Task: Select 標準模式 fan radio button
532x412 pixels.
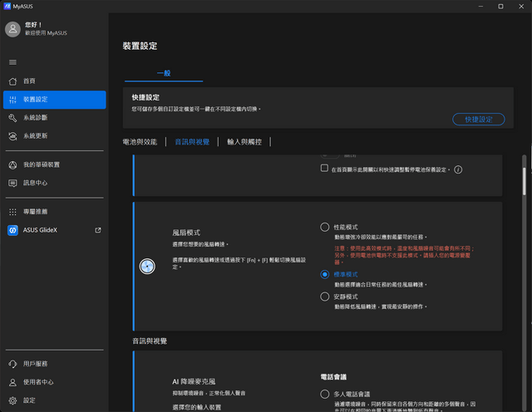Action: 325,274
